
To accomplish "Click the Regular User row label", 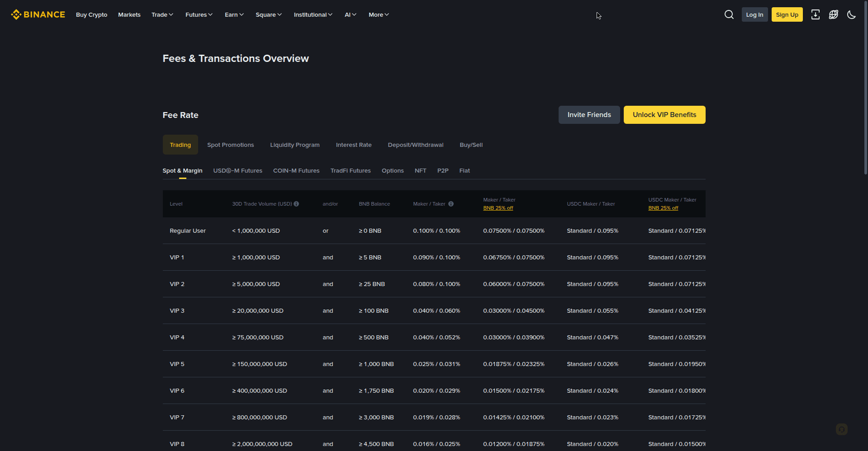I will click(188, 230).
